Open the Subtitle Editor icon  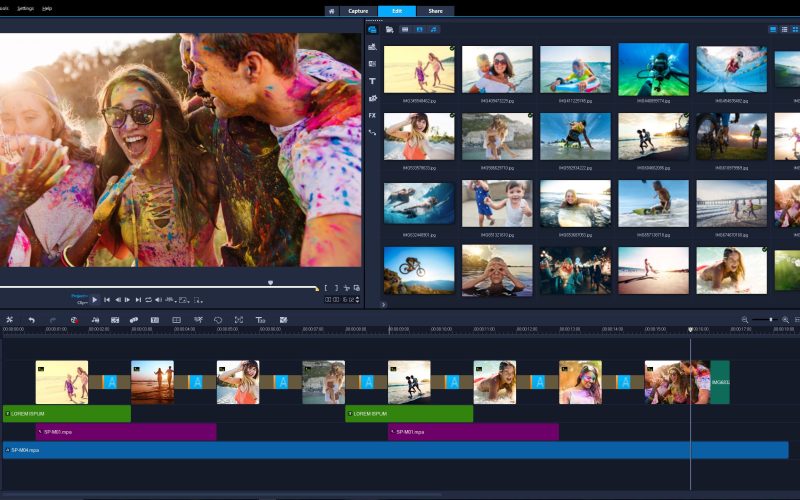point(155,320)
